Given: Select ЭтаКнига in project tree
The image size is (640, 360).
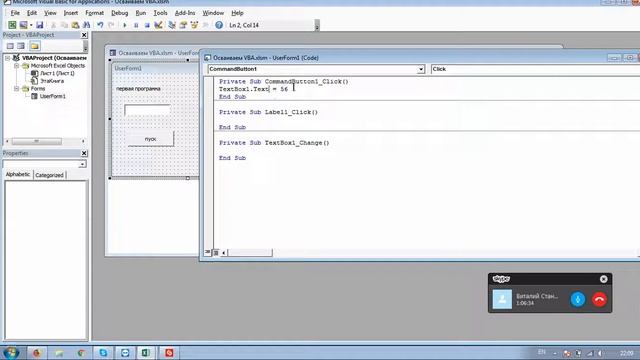Looking at the screenshot, I should (52, 81).
